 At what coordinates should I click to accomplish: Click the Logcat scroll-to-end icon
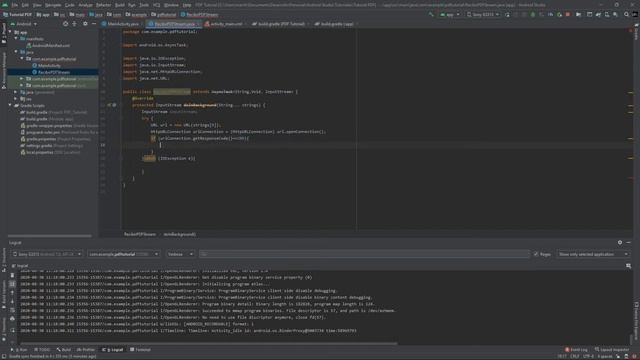12,284
